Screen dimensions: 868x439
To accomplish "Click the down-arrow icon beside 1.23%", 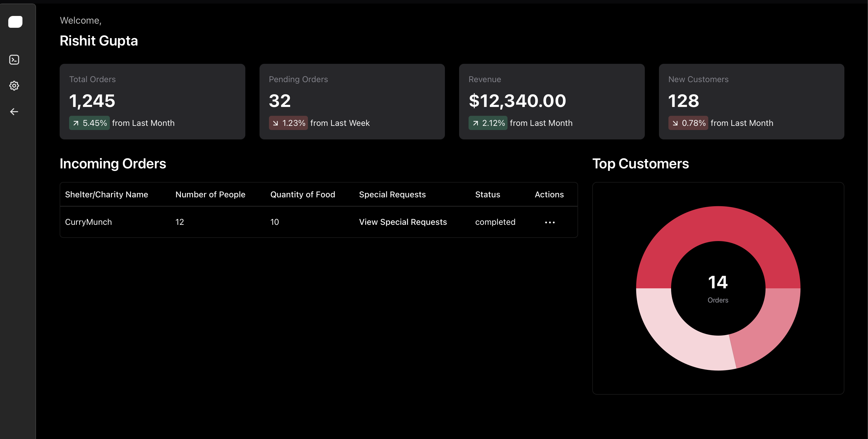I will [275, 123].
